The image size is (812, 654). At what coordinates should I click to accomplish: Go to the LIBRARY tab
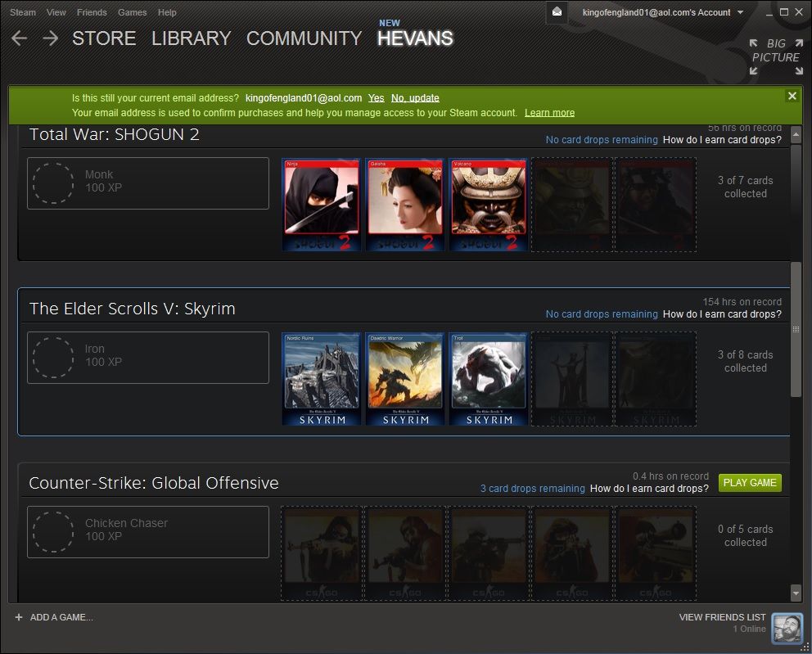191,38
